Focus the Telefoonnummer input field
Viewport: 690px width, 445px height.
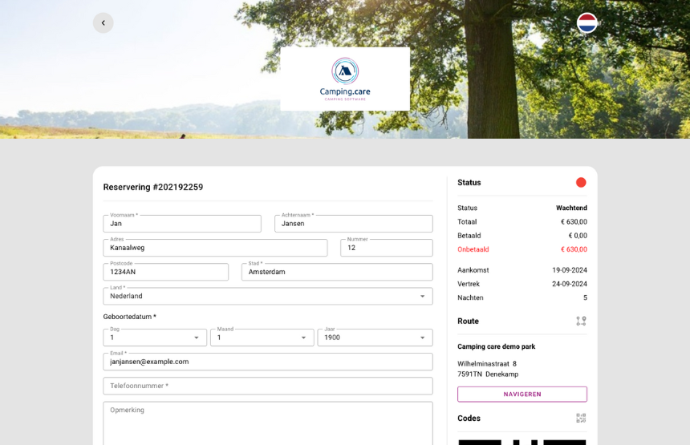click(x=267, y=386)
